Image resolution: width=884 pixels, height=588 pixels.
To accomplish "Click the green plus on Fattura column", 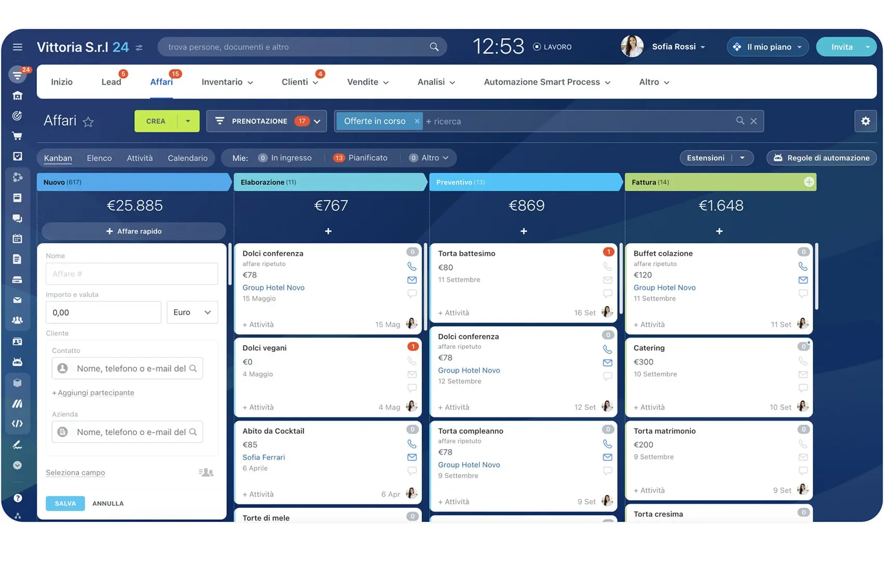I will (809, 182).
